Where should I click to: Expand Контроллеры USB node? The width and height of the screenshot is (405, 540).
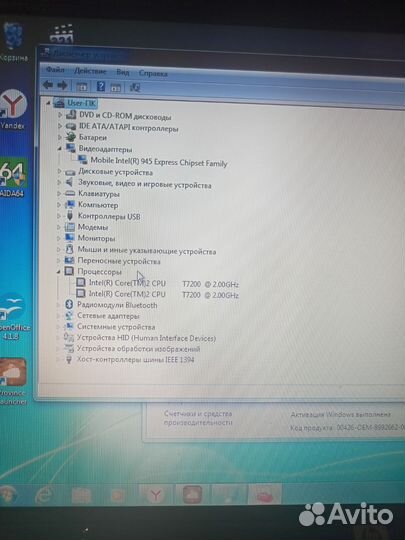(x=59, y=216)
